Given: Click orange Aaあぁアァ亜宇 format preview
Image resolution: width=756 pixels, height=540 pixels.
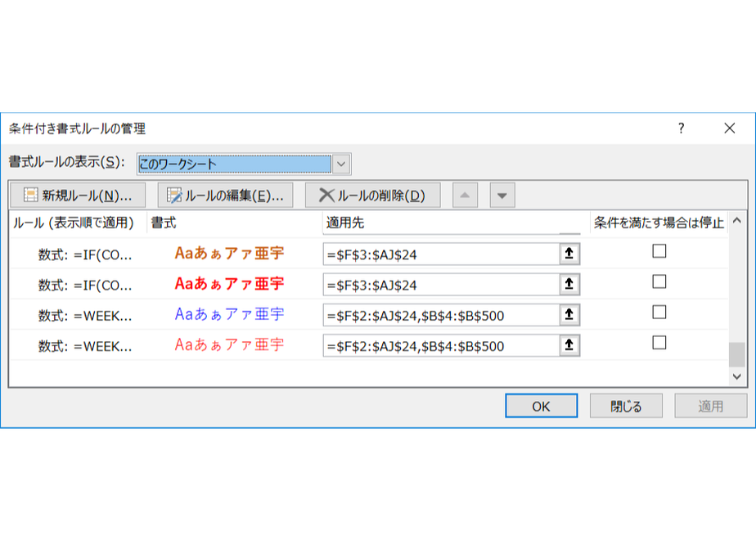Looking at the screenshot, I should pos(229,253).
